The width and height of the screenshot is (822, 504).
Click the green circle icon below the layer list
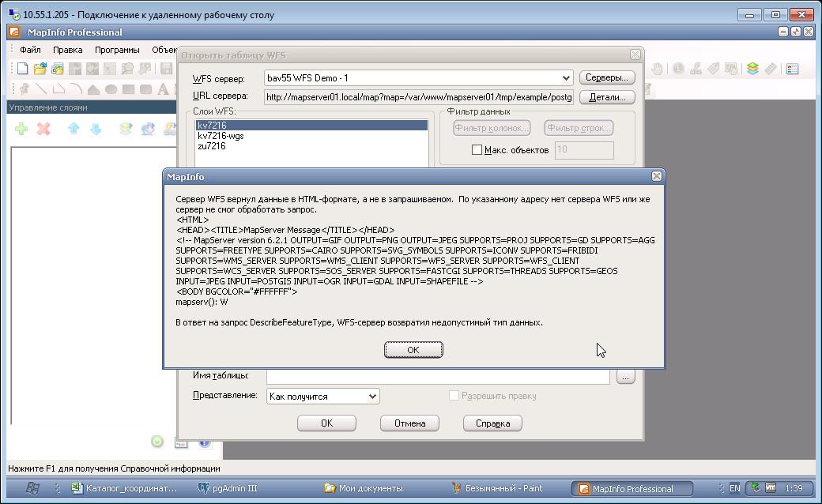click(x=157, y=441)
